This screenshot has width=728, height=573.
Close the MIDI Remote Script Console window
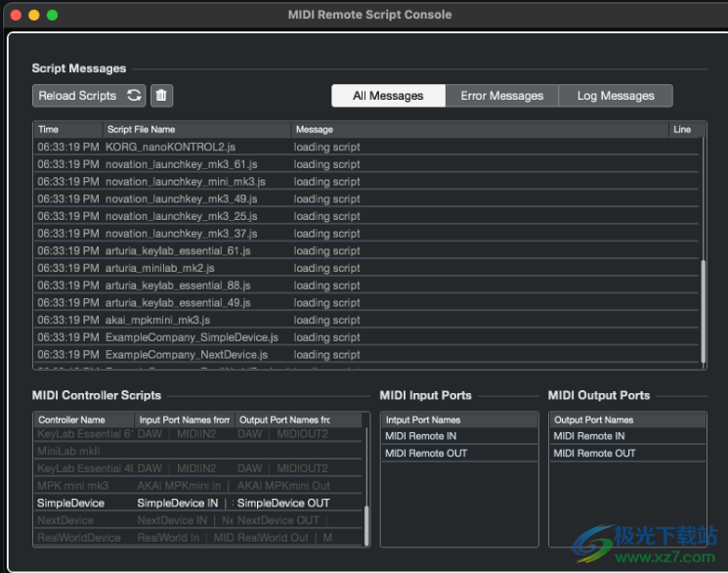pyautogui.click(x=16, y=15)
